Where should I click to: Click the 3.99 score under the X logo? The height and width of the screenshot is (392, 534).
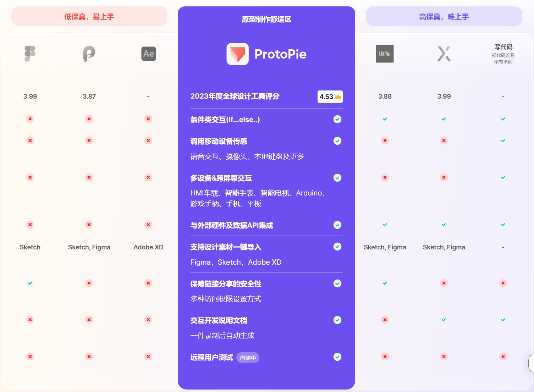(444, 96)
